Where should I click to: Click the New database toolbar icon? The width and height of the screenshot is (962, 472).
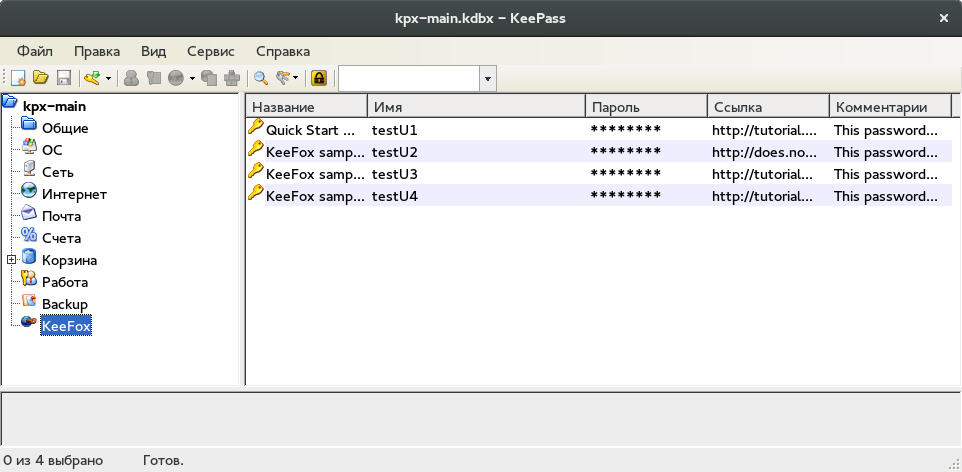18,78
